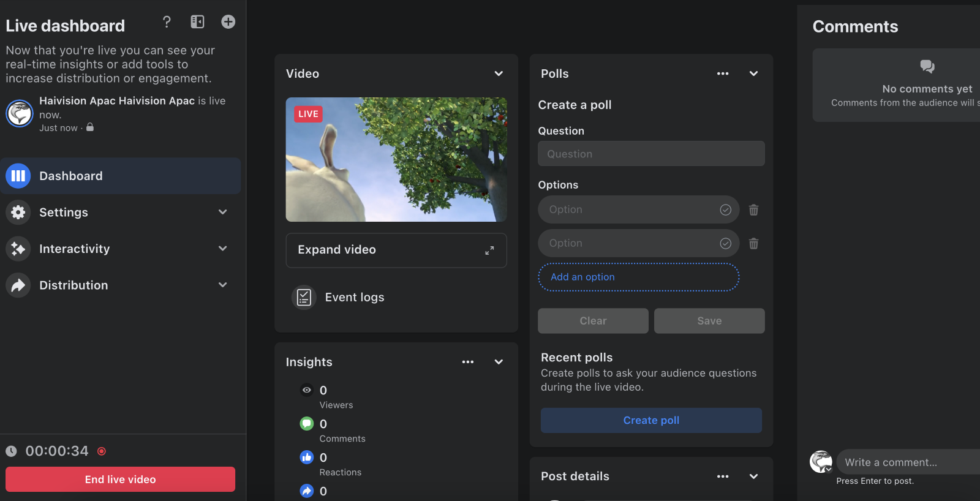Click the Create poll button
The height and width of the screenshot is (501, 980).
[651, 421]
